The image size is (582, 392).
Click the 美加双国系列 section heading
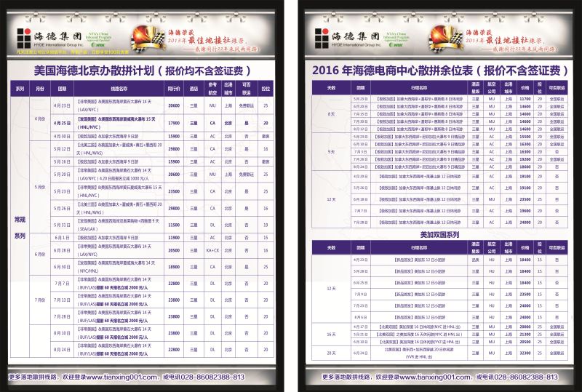click(x=439, y=235)
